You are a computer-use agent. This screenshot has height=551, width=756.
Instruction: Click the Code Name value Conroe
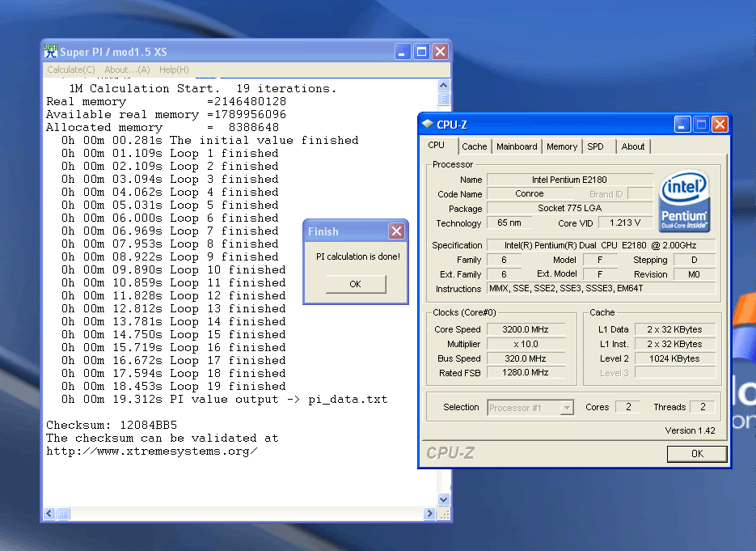coord(530,193)
